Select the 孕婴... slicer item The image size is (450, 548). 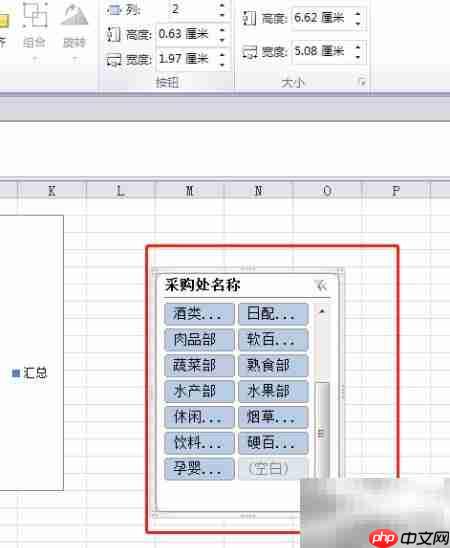click(199, 469)
